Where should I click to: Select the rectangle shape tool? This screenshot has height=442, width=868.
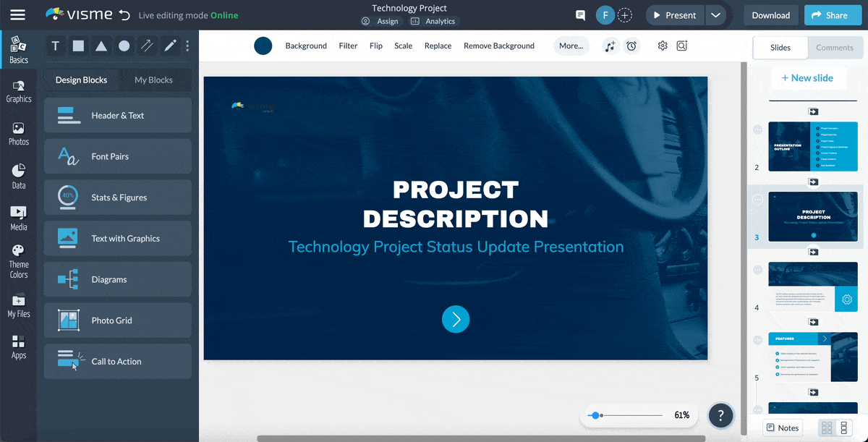click(x=78, y=46)
